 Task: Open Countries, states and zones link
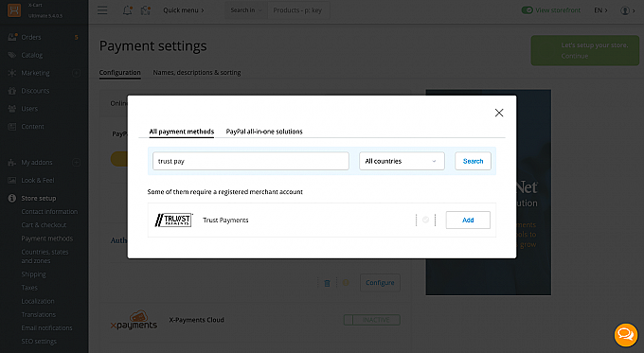coord(45,256)
